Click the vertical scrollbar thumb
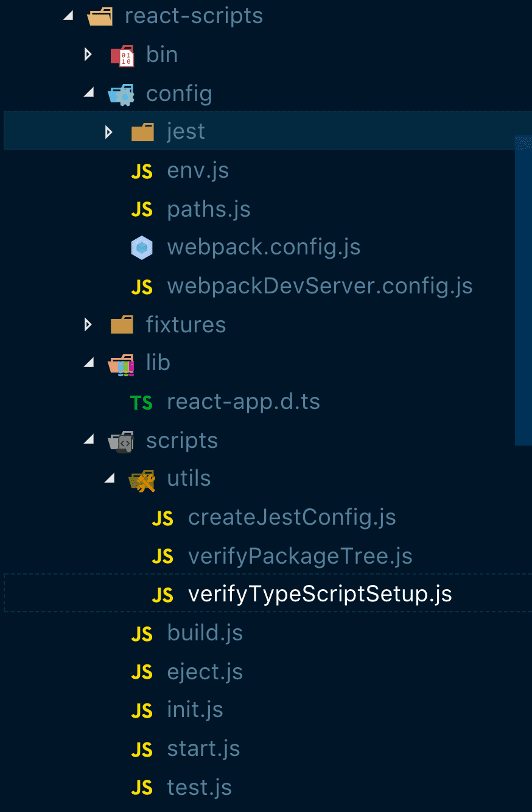532x812 pixels. [x=523, y=290]
